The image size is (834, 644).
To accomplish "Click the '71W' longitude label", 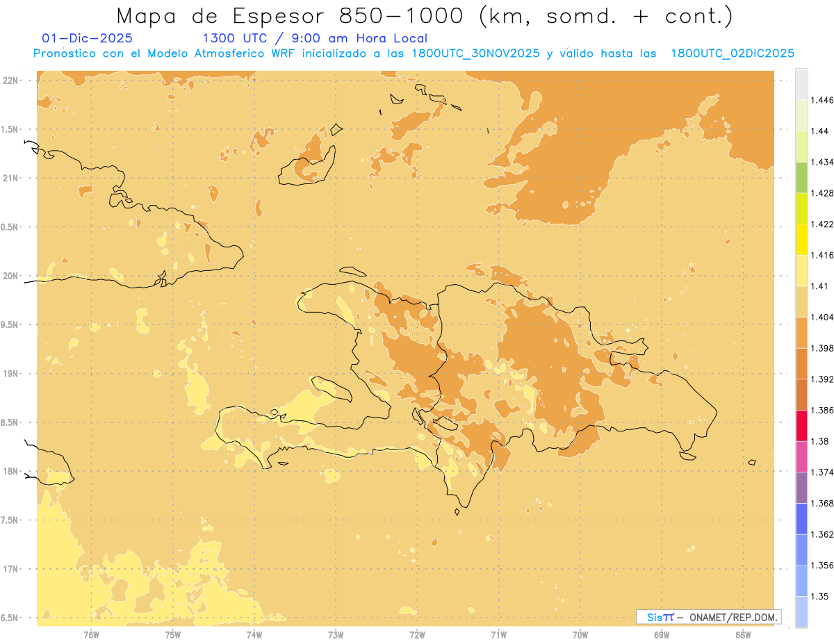I will click(x=498, y=634).
